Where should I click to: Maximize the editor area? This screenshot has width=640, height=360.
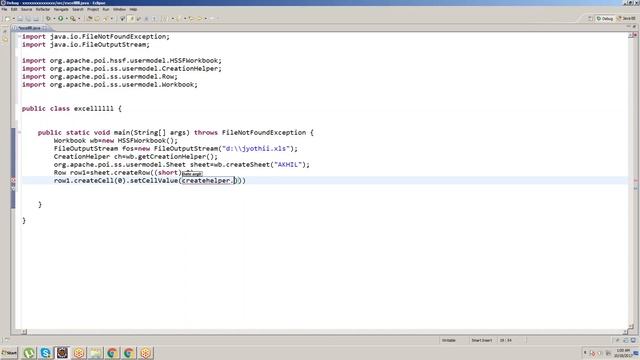tap(634, 27)
